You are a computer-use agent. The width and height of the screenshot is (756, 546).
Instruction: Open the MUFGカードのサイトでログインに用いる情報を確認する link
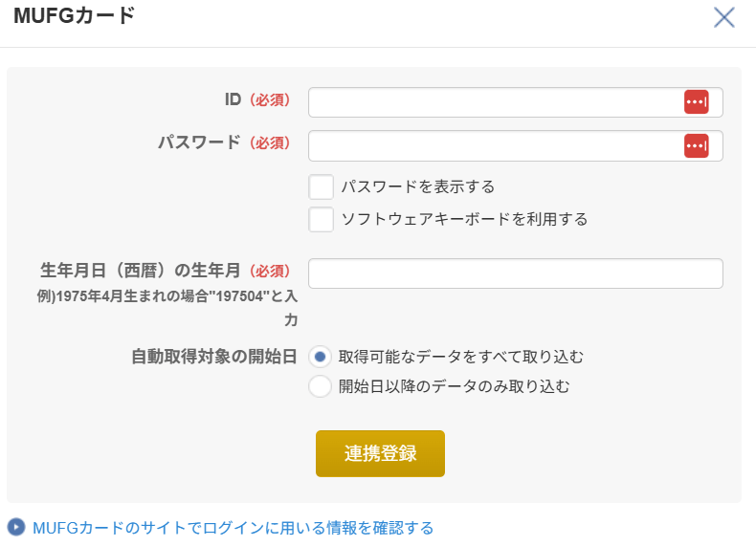233,527
